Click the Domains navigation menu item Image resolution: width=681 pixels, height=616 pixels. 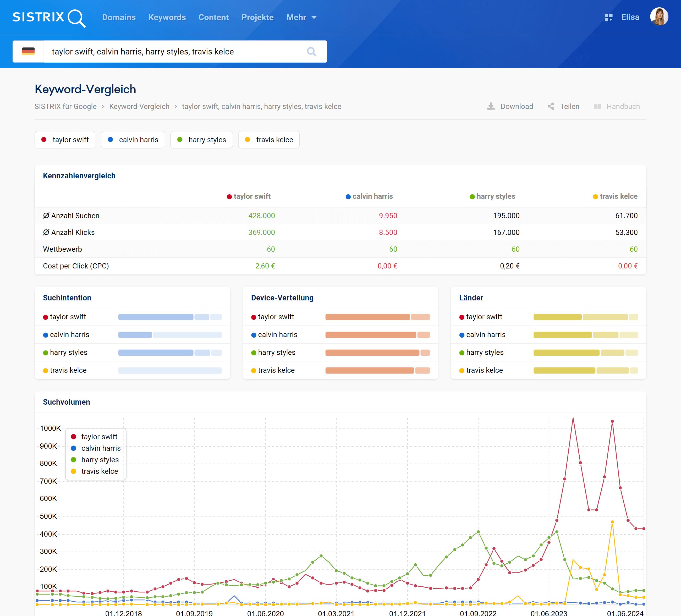coord(119,16)
